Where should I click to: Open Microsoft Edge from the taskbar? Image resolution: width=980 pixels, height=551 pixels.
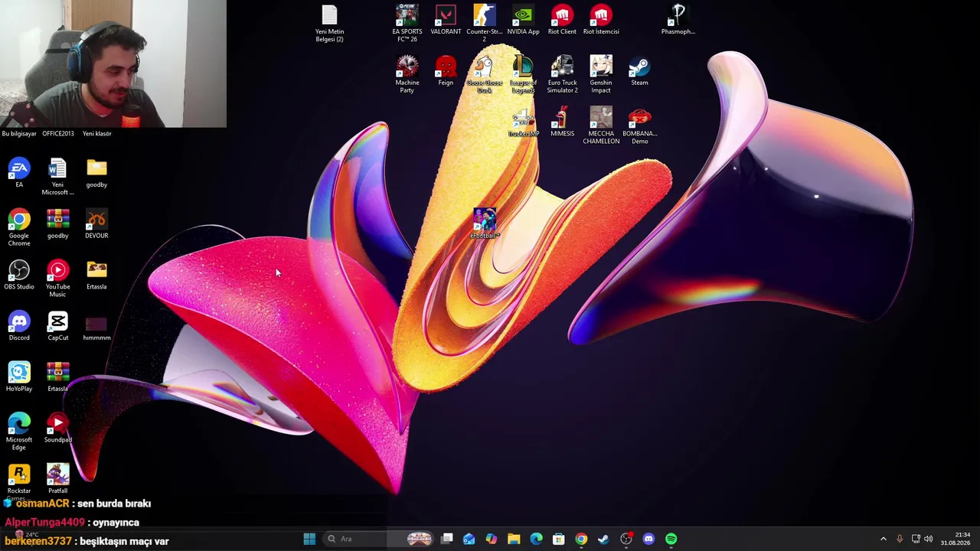536,539
